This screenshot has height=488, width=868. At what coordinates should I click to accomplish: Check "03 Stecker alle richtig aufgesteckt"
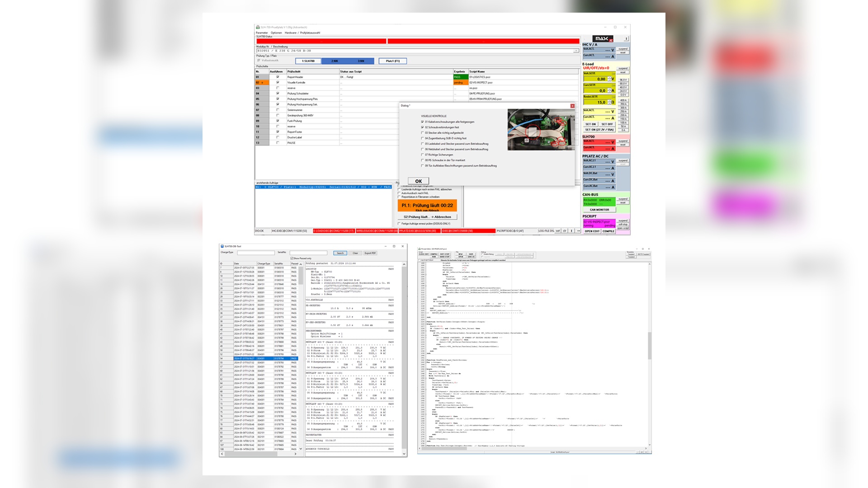[x=422, y=133]
